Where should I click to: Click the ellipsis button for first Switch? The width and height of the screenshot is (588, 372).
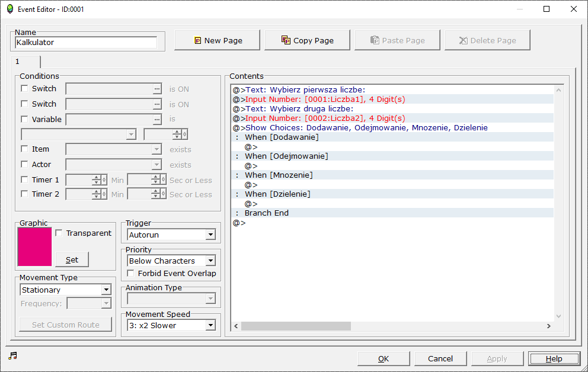157,89
